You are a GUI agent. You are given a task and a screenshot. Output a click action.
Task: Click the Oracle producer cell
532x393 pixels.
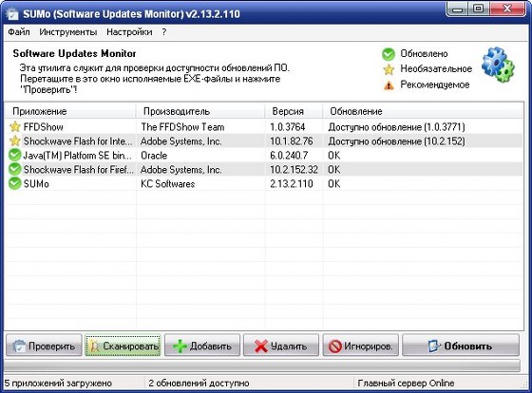[154, 156]
